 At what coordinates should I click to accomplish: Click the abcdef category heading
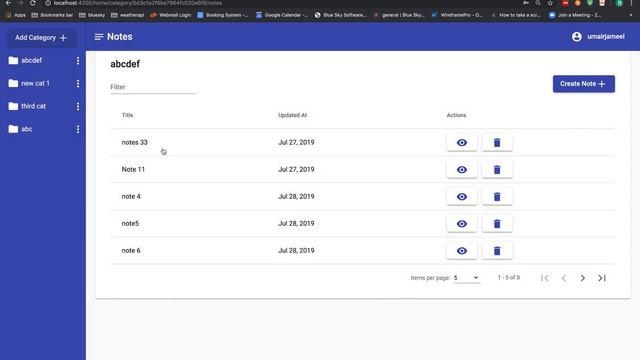[x=125, y=64]
